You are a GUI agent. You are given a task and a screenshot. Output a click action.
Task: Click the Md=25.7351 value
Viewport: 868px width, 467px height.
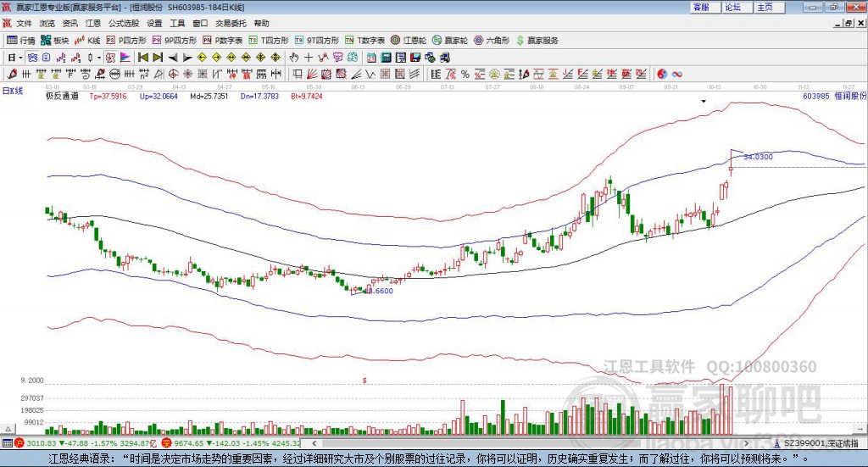[x=209, y=97]
